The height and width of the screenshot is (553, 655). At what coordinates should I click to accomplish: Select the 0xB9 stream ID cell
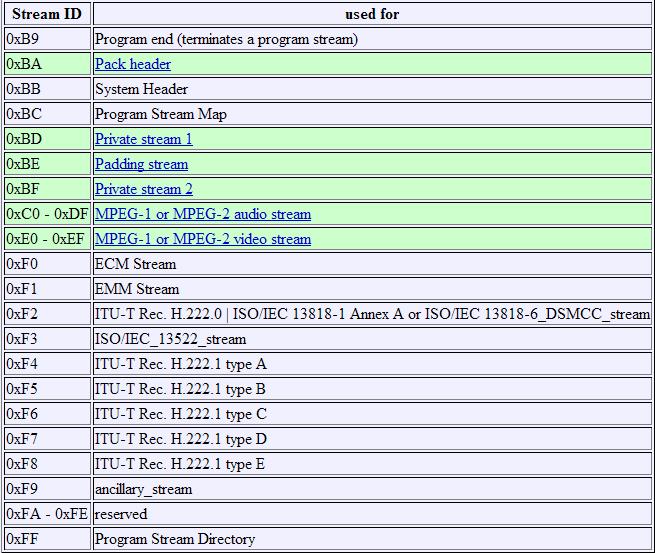coord(46,39)
